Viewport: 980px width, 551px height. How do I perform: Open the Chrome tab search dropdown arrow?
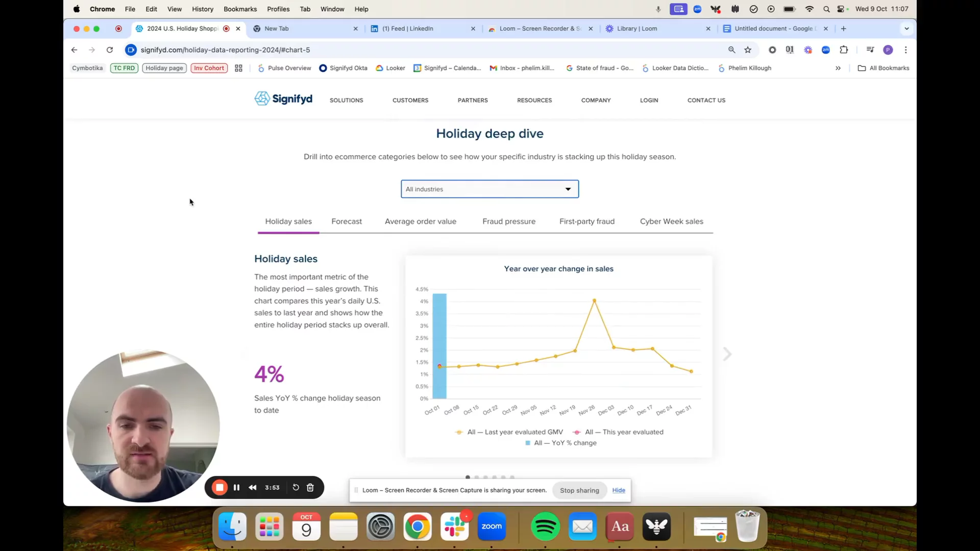(906, 29)
